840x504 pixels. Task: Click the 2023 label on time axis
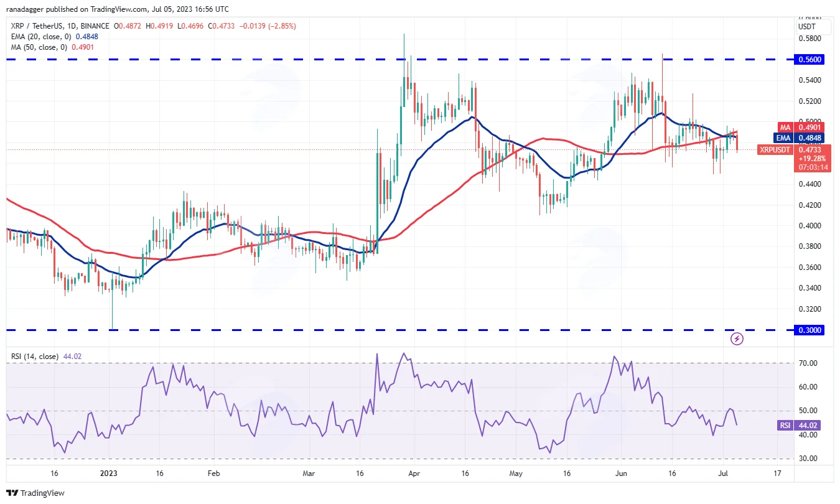[x=109, y=474]
